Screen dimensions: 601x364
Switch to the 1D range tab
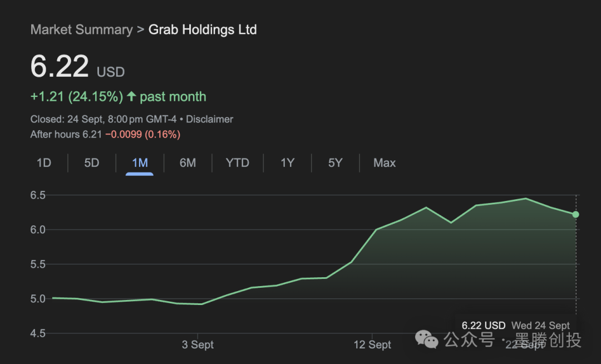tap(44, 163)
